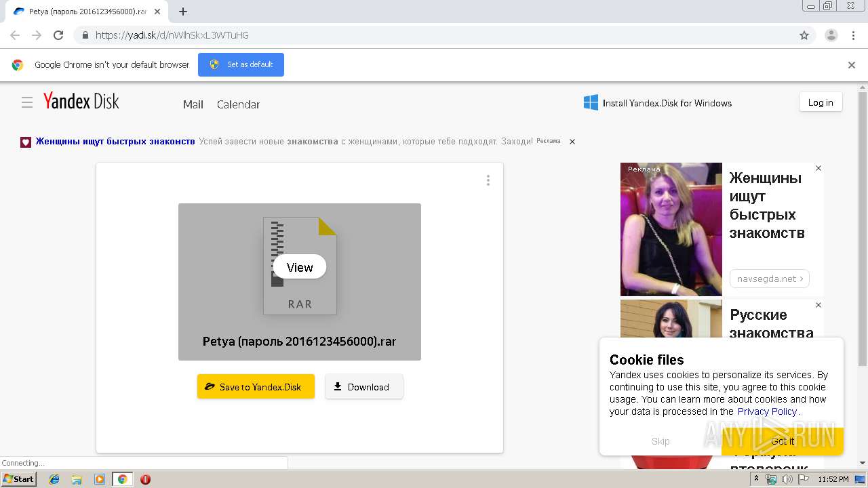The height and width of the screenshot is (488, 868).
Task: Open the Privacy Policy link
Action: tap(767, 411)
